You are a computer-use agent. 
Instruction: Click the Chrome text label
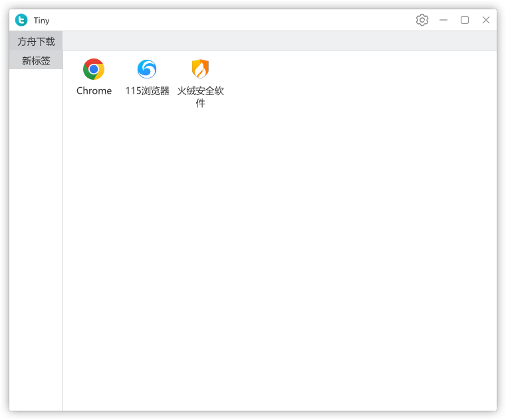pos(94,91)
